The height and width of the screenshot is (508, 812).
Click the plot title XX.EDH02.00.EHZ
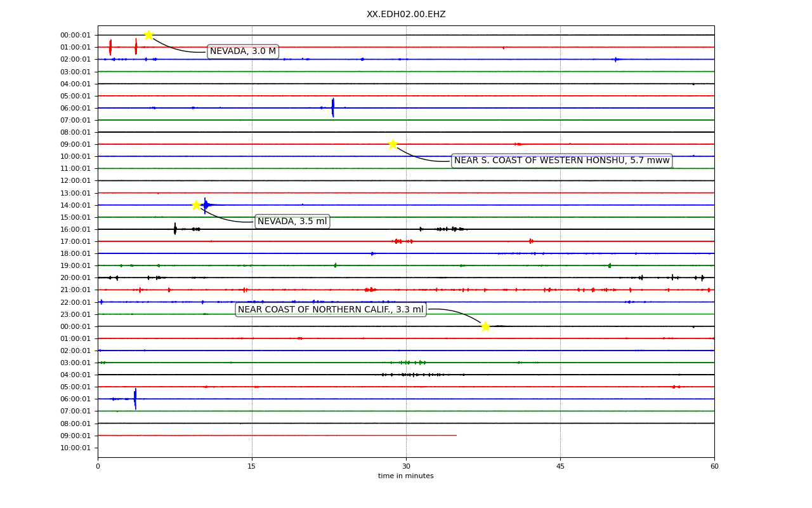(406, 14)
